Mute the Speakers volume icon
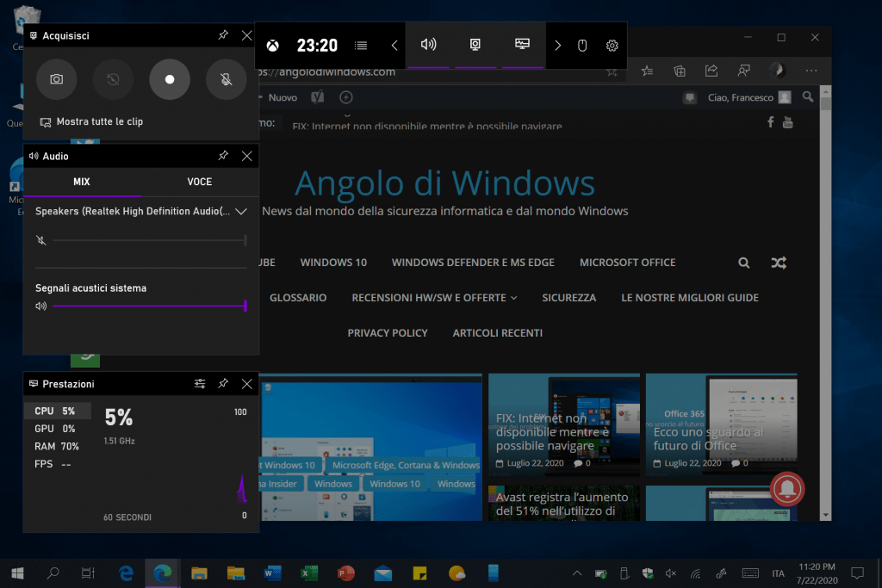This screenshot has width=882, height=588. coord(40,240)
